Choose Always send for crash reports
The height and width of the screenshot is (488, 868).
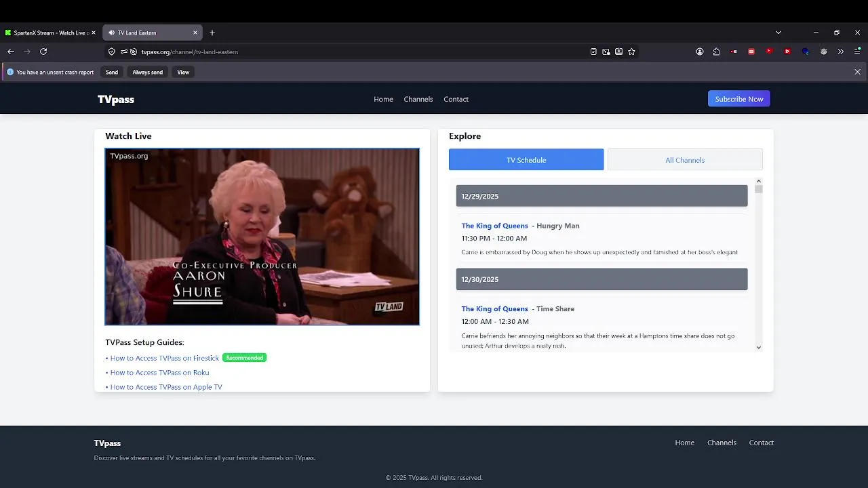coord(147,72)
